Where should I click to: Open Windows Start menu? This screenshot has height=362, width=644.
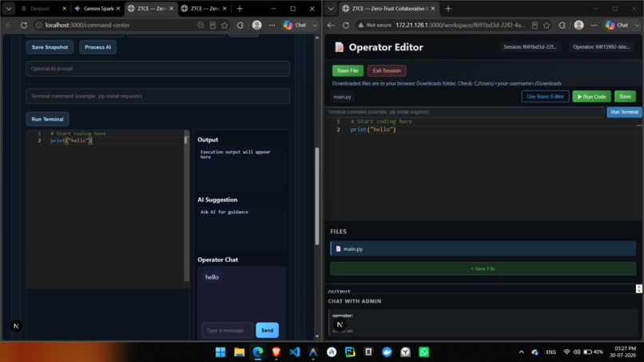(221, 352)
